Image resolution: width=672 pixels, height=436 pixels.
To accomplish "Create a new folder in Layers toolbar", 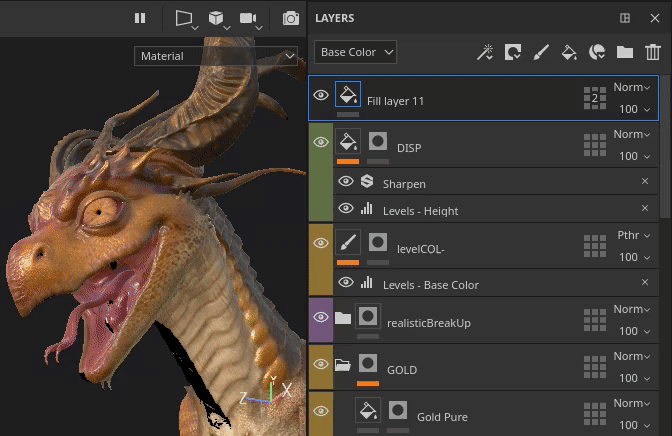I will pyautogui.click(x=625, y=52).
